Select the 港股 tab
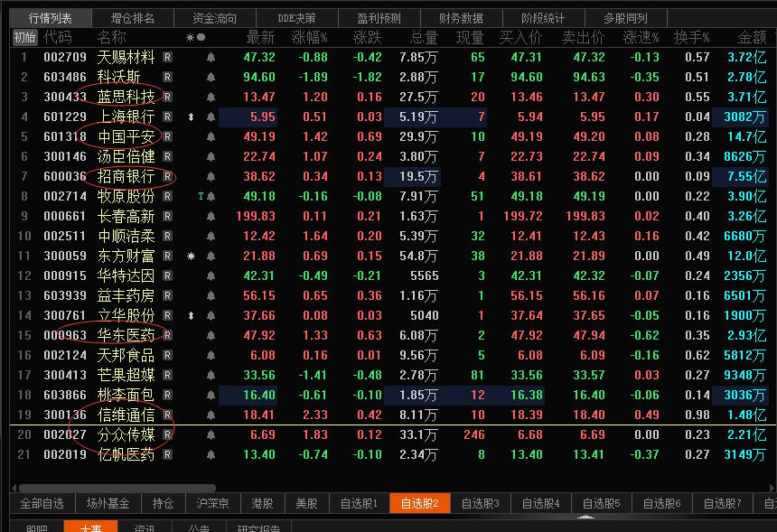 (262, 504)
